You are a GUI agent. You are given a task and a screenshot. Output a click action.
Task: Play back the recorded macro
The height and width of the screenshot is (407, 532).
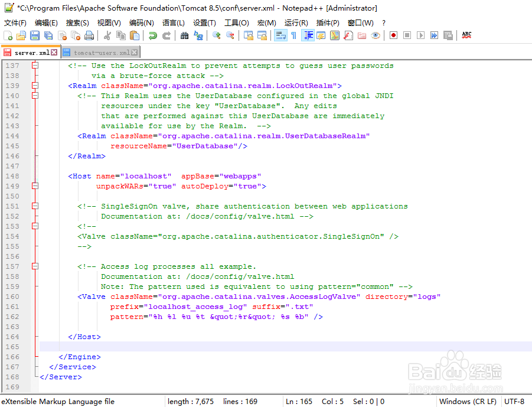click(420, 35)
